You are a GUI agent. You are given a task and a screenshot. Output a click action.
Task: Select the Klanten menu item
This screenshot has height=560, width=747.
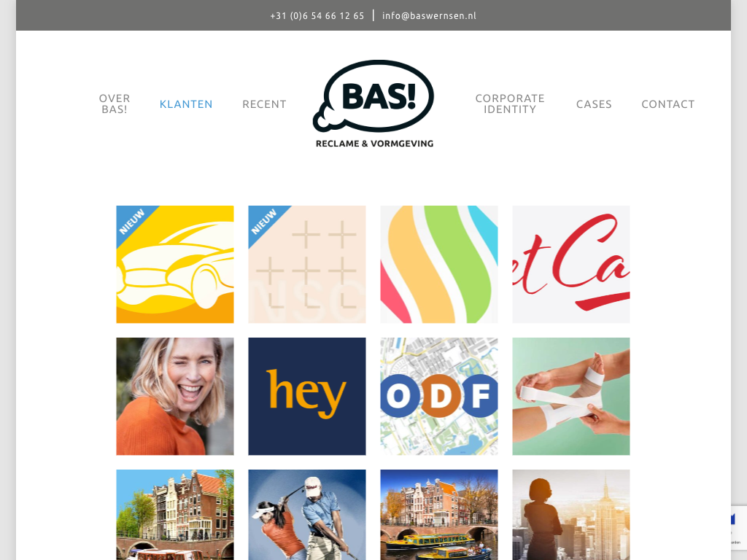186,104
